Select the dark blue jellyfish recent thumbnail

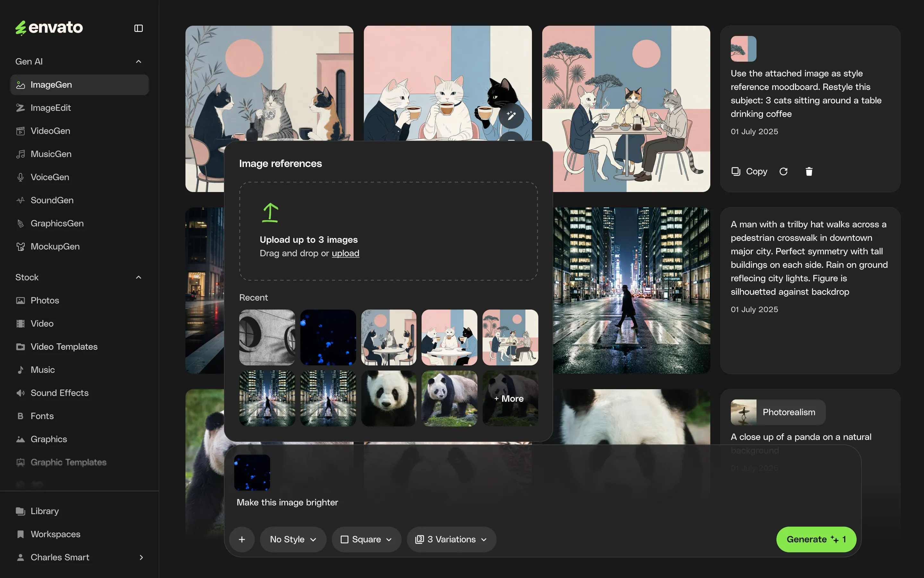[328, 337]
